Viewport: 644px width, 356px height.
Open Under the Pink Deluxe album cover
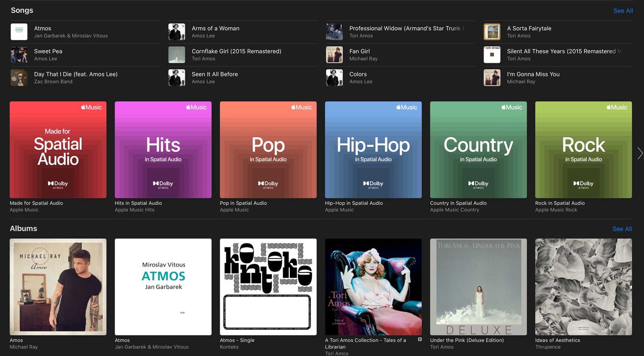(478, 287)
